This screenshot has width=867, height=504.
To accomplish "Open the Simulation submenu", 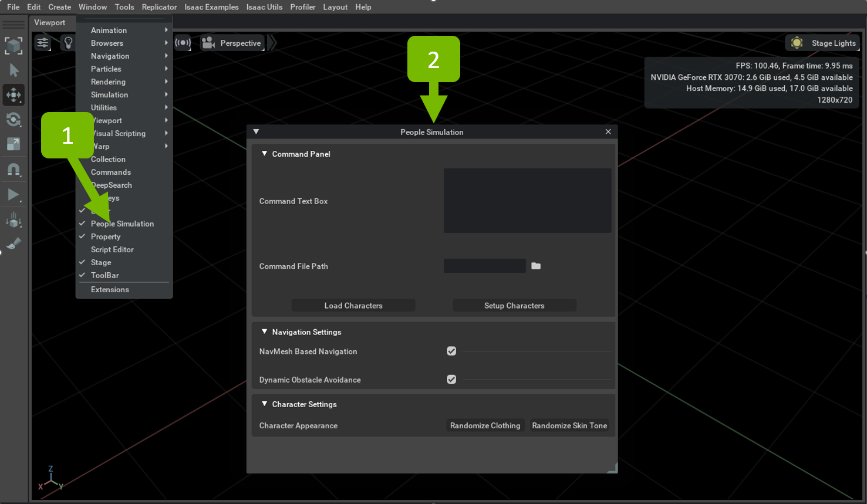I will pos(124,94).
